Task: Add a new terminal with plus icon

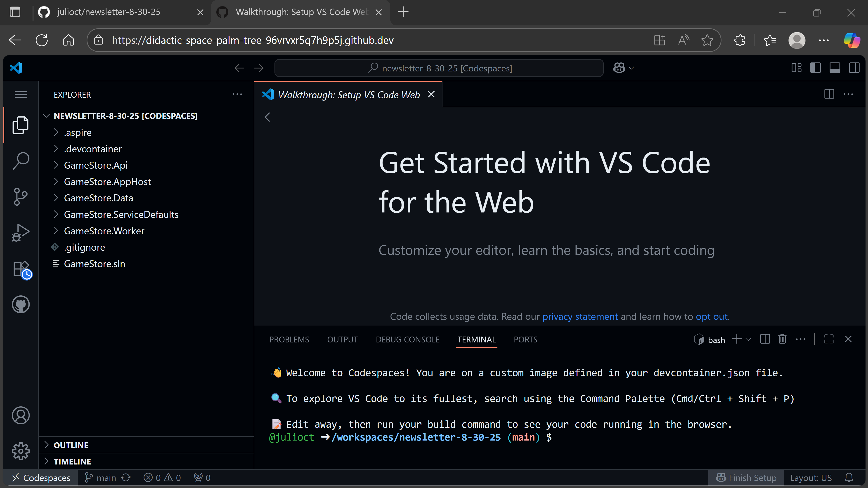Action: (x=737, y=339)
